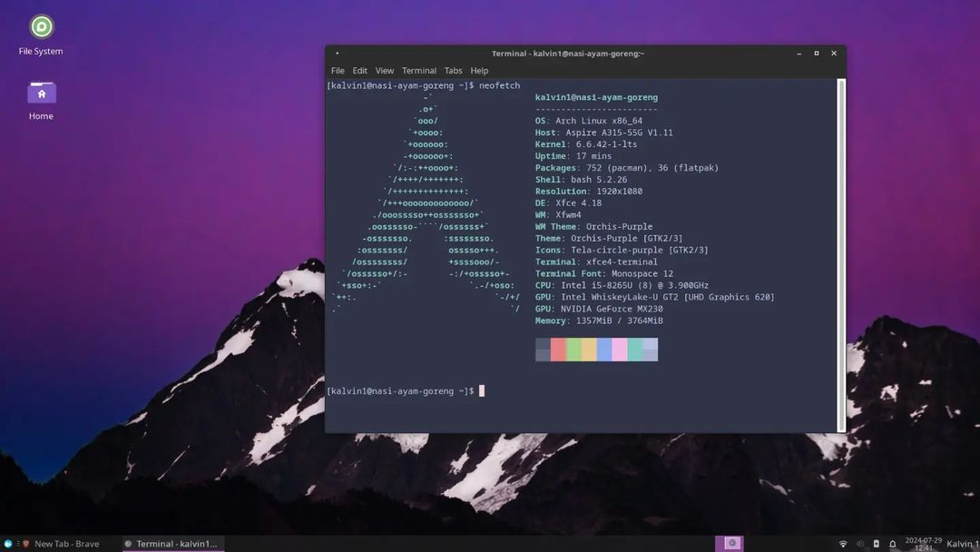Click the 'GPU: Intel WhiskeyLake-U GT2' line
The image size is (980, 552).
655,297
